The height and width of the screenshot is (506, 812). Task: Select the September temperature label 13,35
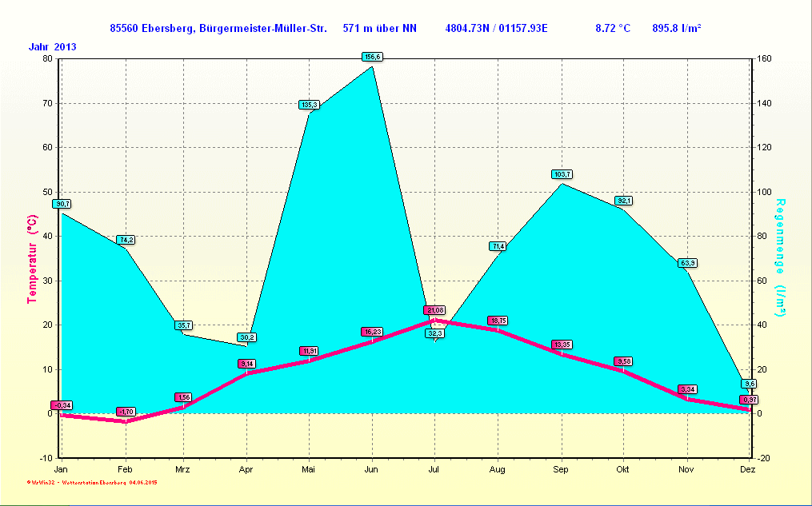562,345
